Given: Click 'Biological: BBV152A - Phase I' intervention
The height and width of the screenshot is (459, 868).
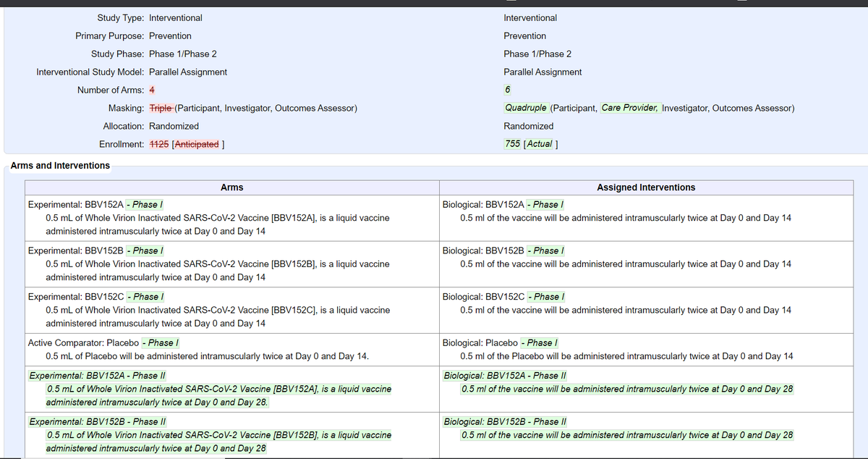Looking at the screenshot, I should click(x=503, y=205).
